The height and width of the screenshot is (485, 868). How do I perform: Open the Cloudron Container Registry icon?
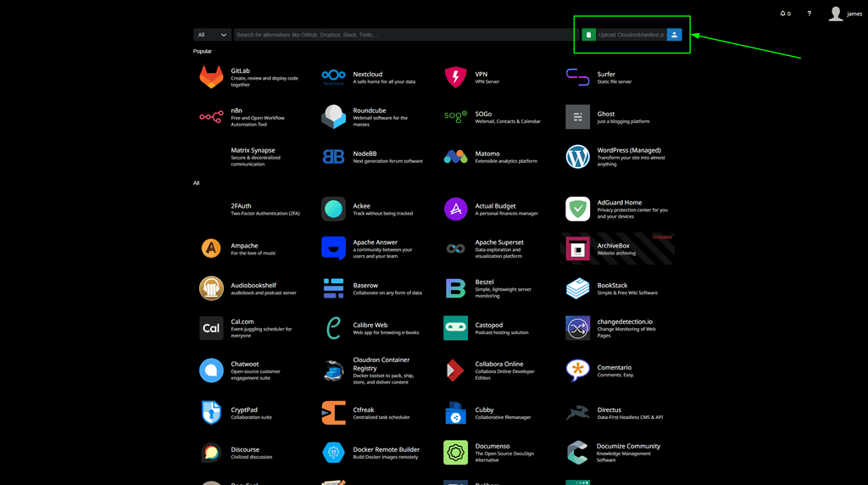(333, 371)
